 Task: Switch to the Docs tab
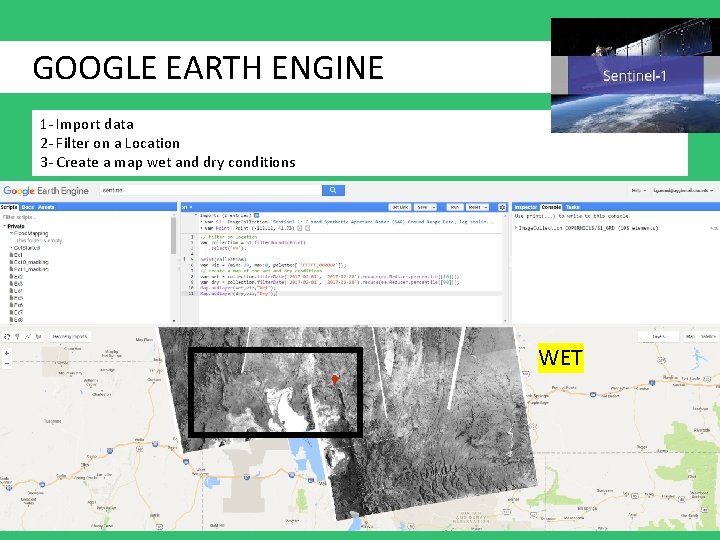pos(28,207)
